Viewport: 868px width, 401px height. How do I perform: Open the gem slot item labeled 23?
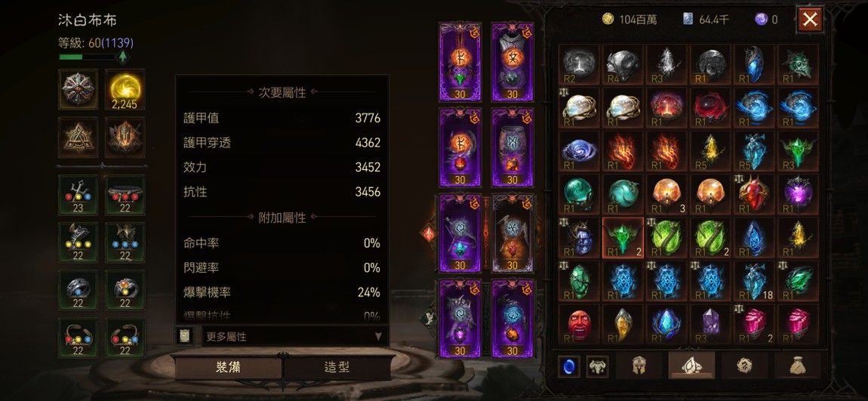[x=78, y=195]
